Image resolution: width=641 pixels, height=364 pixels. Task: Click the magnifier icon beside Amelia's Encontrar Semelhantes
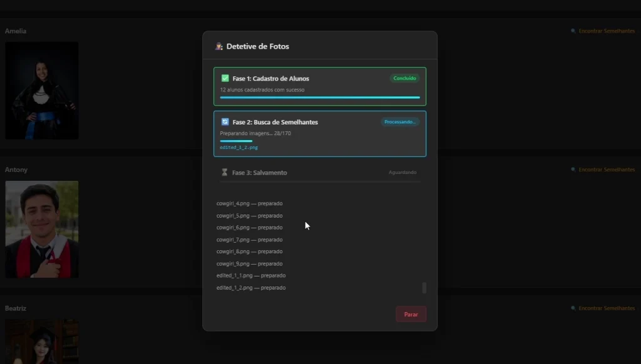[x=573, y=31]
